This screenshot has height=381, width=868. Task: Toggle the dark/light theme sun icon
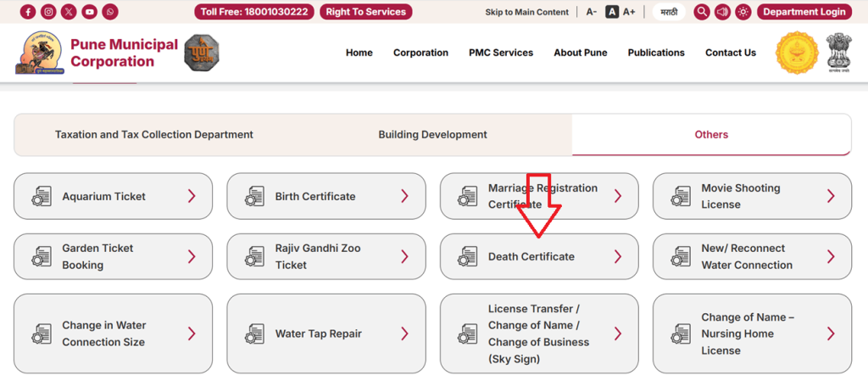(x=743, y=12)
